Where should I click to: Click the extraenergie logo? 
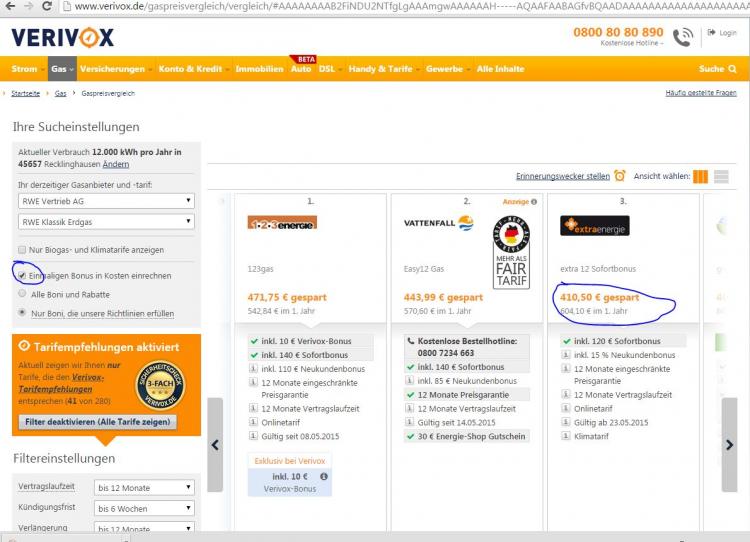click(x=595, y=226)
